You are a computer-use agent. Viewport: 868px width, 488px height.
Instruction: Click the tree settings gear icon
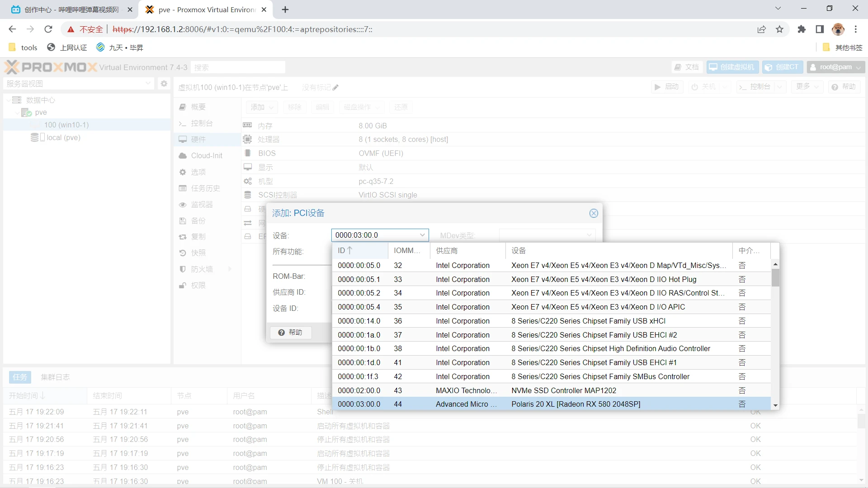(164, 84)
